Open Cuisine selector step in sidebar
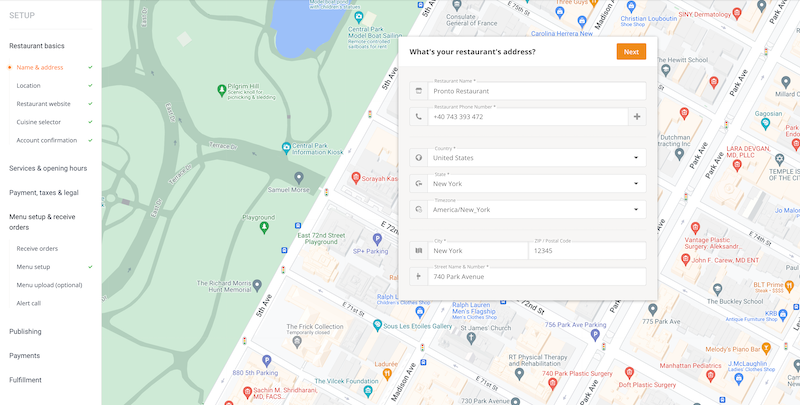Viewport: 800px width, 405px height. (x=39, y=122)
